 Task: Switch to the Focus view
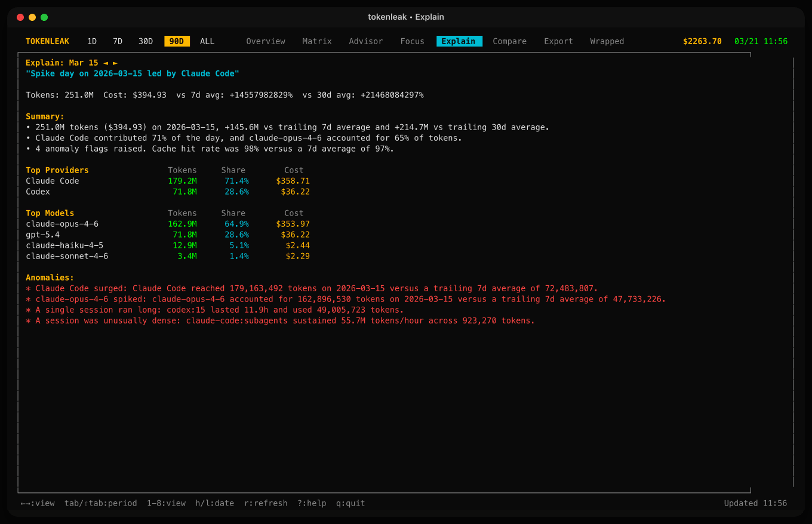413,41
